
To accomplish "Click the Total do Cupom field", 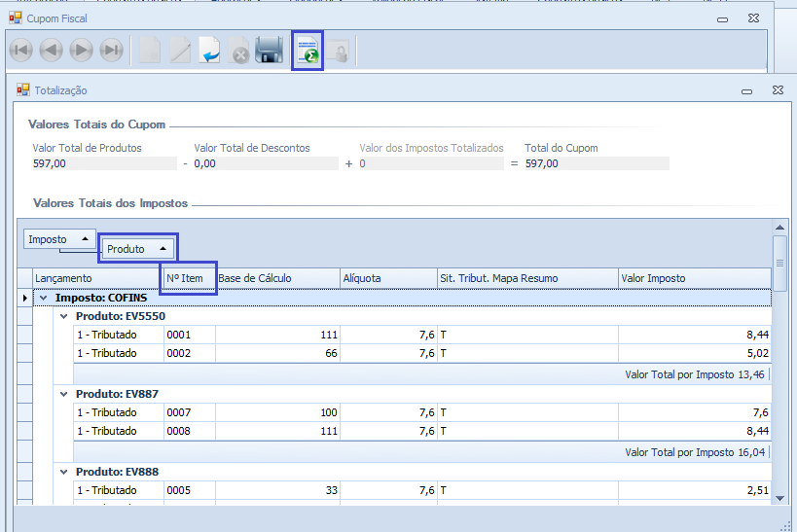I will pos(596,163).
